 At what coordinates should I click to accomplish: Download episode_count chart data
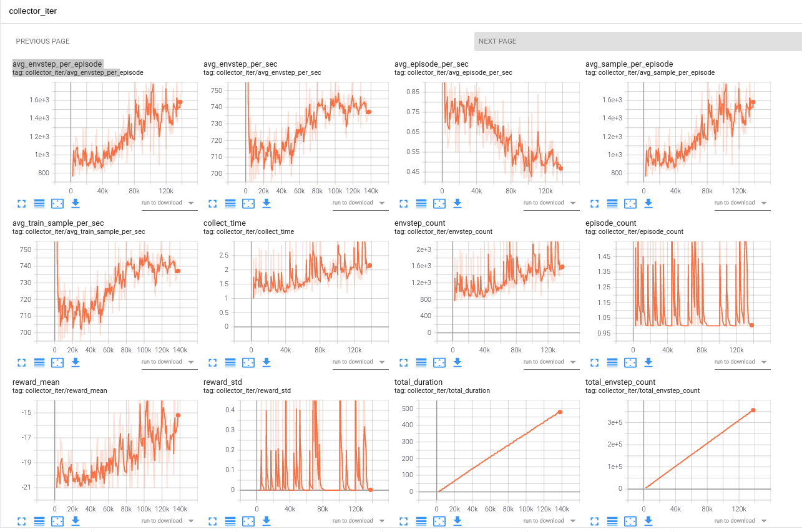(648, 362)
